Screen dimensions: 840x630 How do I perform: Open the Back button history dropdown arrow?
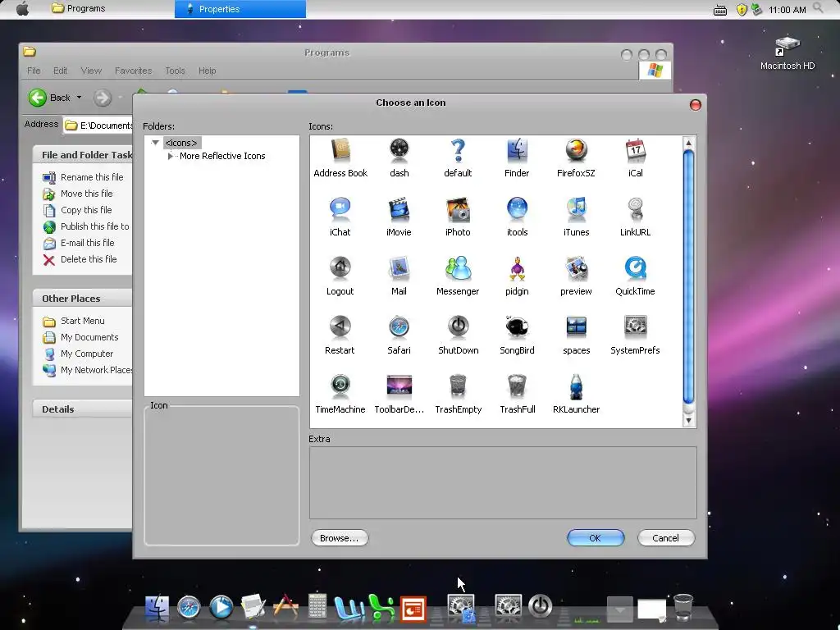point(79,98)
